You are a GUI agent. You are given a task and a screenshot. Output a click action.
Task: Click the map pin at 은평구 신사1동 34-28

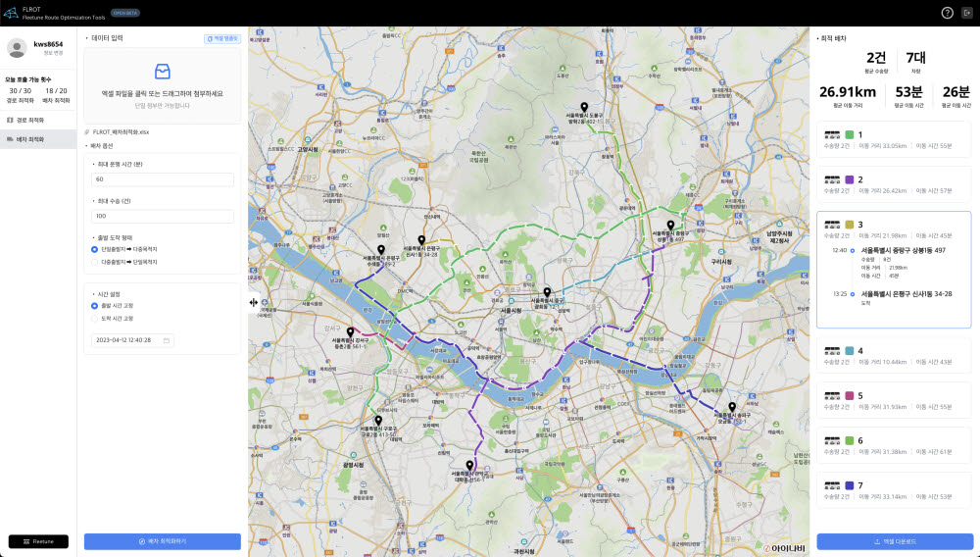coord(421,240)
